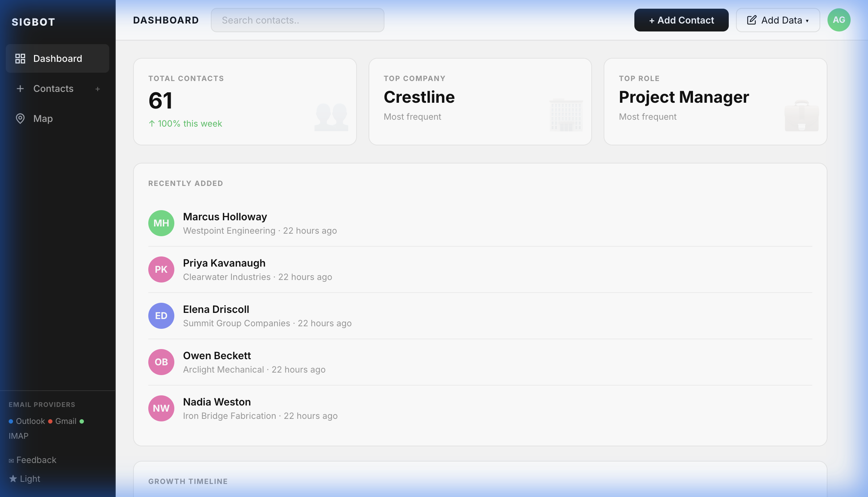Screen dimensions: 868x497
Task: Click the people icon on Total Contacts card
Action: pyautogui.click(x=331, y=116)
